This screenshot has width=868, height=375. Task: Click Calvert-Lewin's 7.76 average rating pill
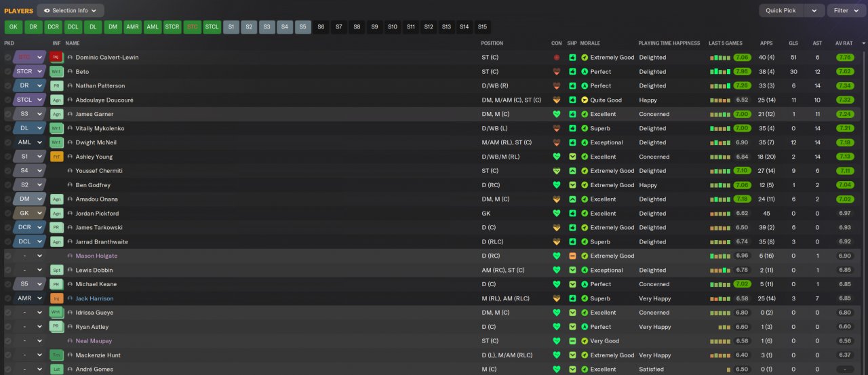pyautogui.click(x=844, y=58)
